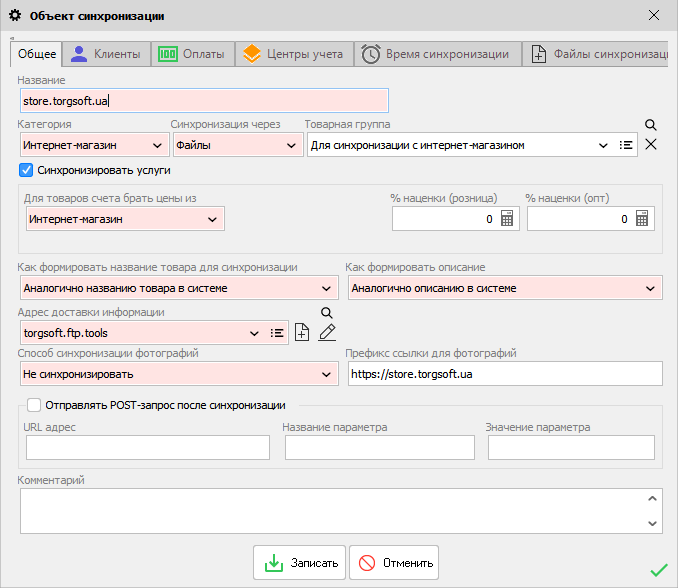Click the search icon above Адрес доставки

click(x=326, y=313)
